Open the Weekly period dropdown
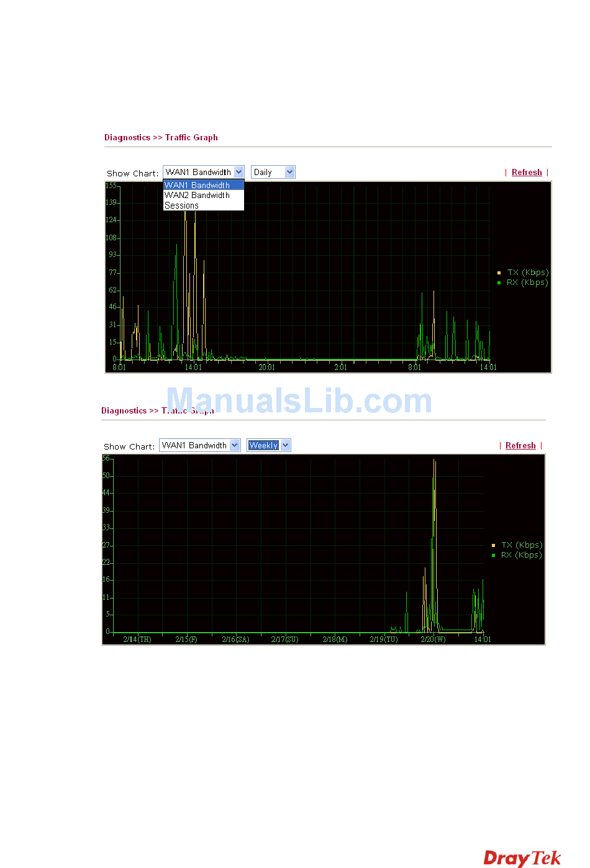590x868 pixels. [268, 445]
